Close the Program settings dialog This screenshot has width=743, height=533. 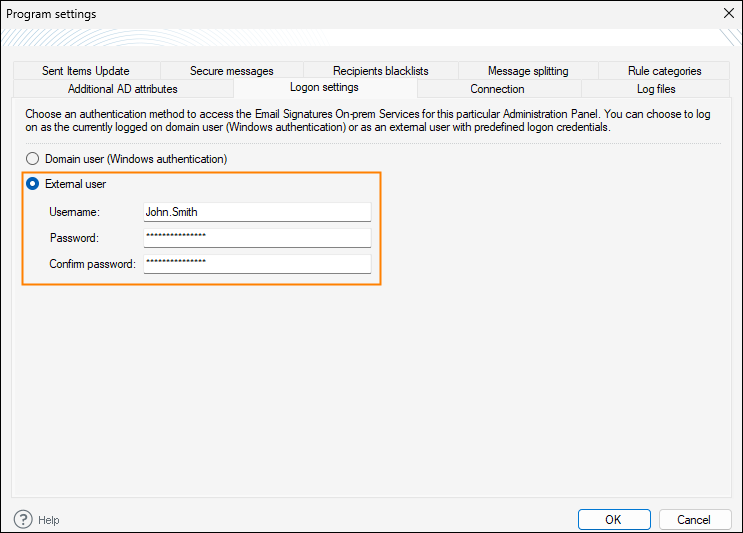click(x=727, y=14)
